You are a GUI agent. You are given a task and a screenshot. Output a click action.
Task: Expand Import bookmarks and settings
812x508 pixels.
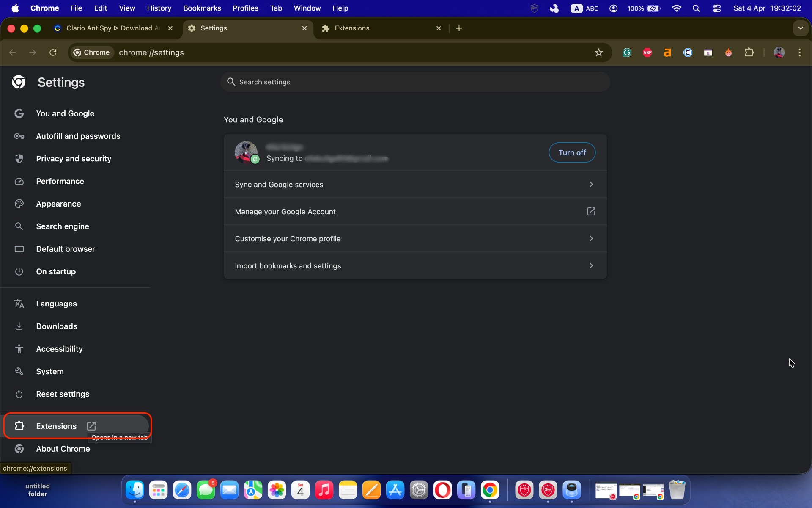coord(414,265)
